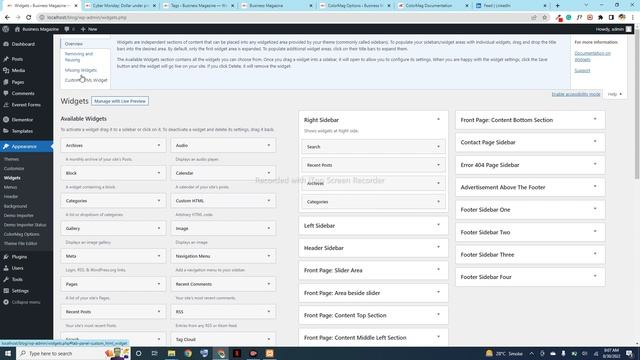
Task: Click the Elementor menu icon
Action: (6, 120)
